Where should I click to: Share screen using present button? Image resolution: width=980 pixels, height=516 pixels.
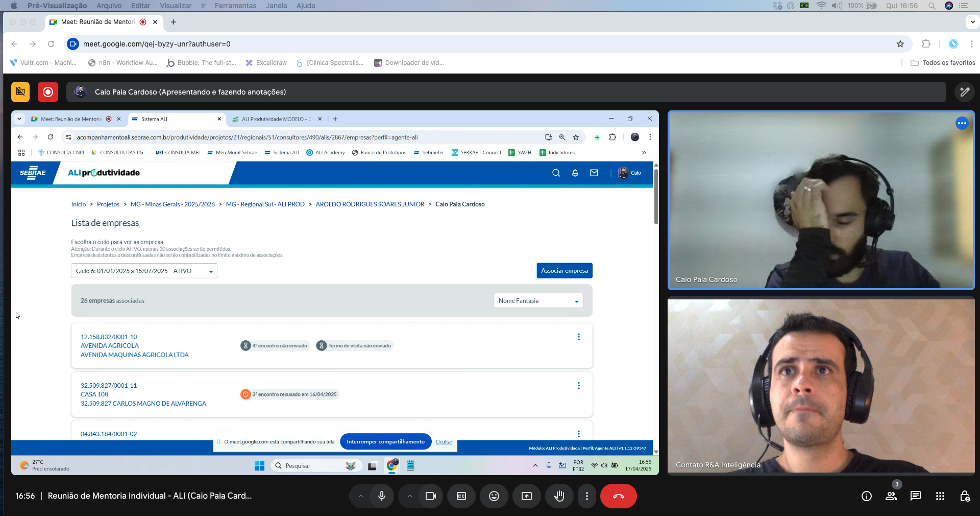pos(527,496)
